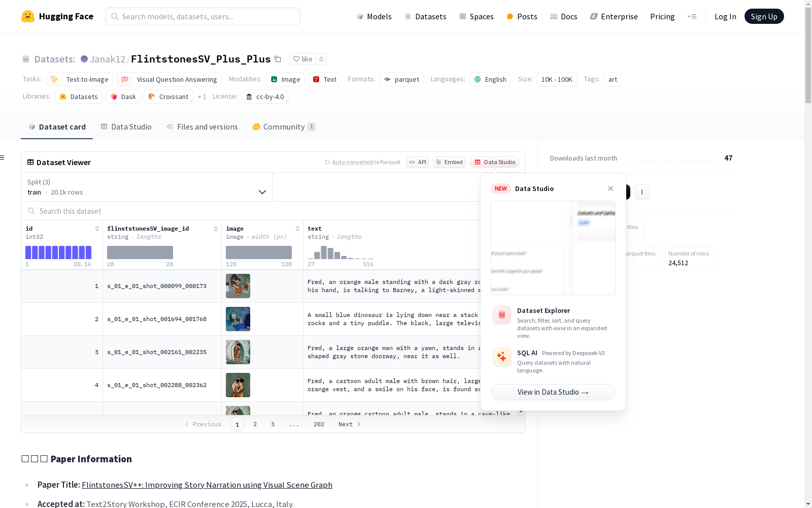Open the cc-by-4.0 license tag

tap(265, 97)
